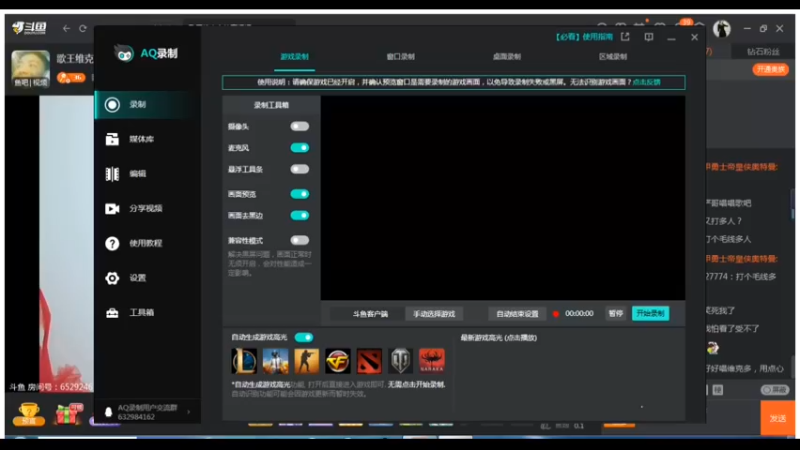Switch to the 区域录制 tab
800x450 pixels.
pos(613,57)
